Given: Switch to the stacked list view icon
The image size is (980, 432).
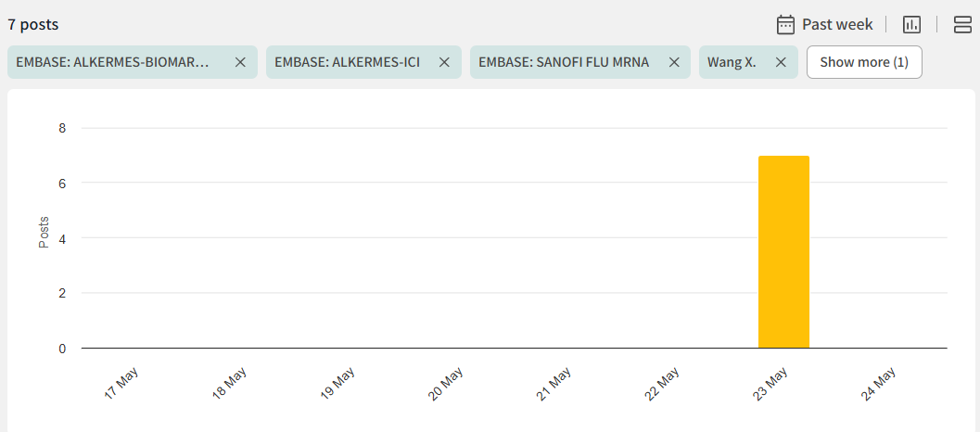Looking at the screenshot, I should (962, 24).
